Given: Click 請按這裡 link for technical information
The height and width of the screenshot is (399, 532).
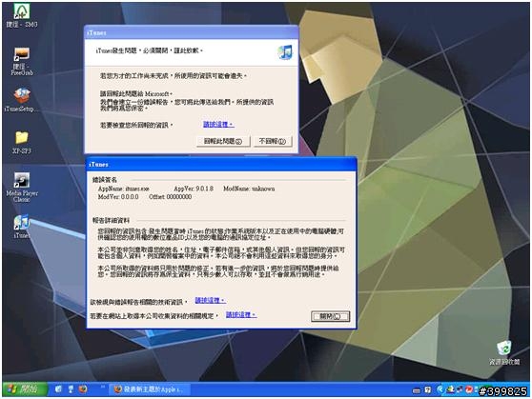Looking at the screenshot, I should pyautogui.click(x=210, y=300).
